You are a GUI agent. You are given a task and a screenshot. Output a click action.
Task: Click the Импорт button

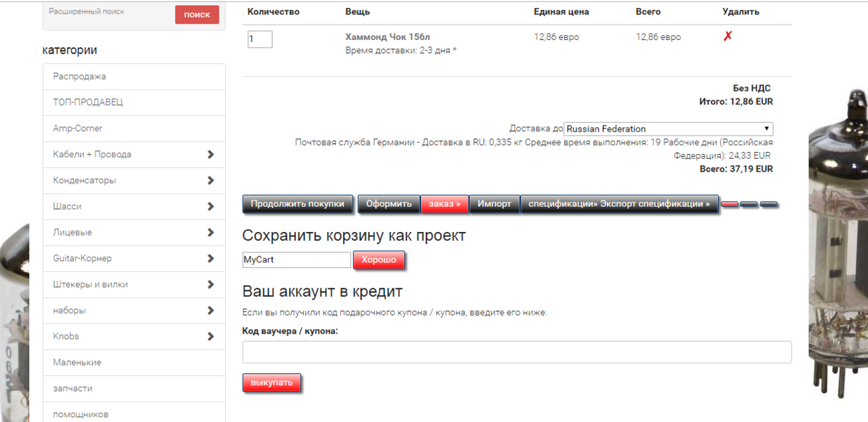pyautogui.click(x=494, y=204)
